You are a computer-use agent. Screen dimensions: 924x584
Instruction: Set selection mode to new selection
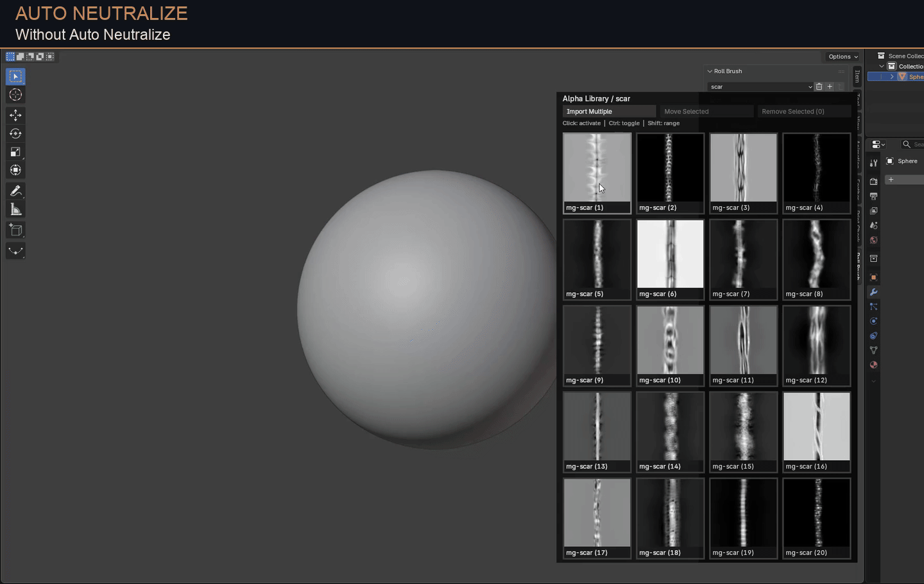pos(10,56)
